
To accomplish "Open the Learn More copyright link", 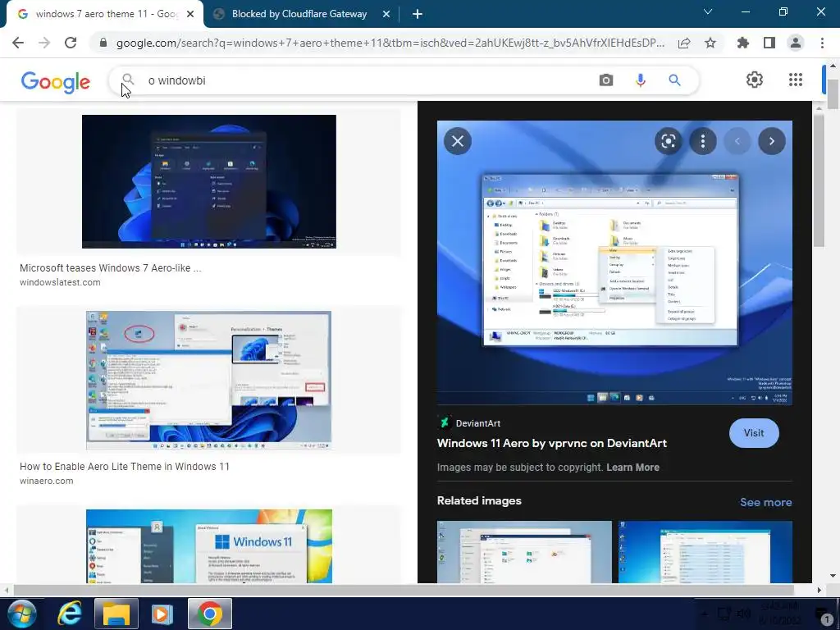I will point(632,467).
